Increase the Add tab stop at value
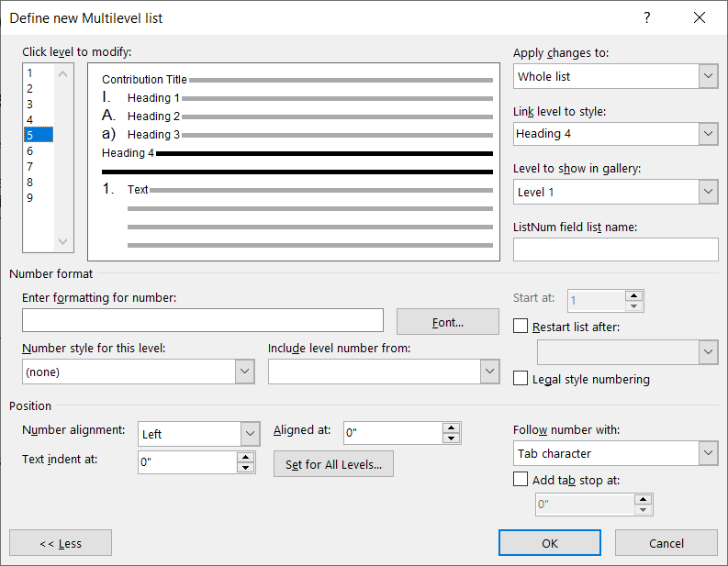Viewport: 728px width, 566px height. pyautogui.click(x=643, y=499)
